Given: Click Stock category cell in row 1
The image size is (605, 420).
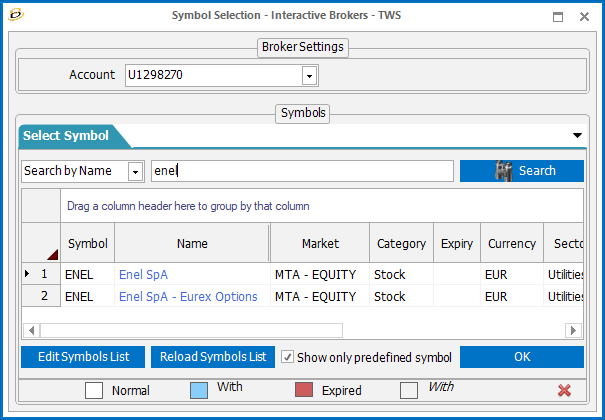Looking at the screenshot, I should click(x=401, y=275).
